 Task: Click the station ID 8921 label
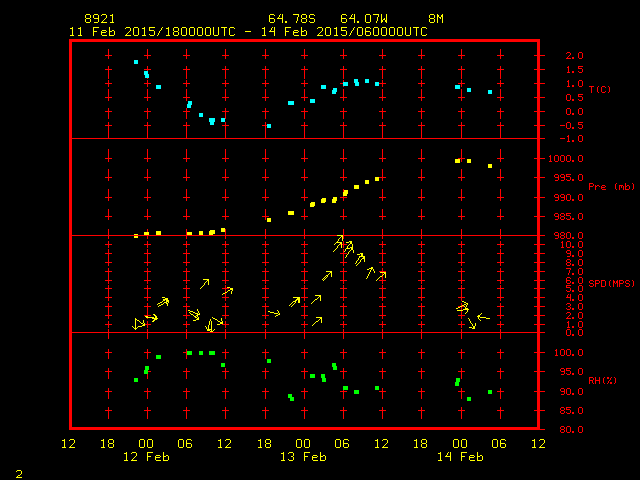click(99, 19)
